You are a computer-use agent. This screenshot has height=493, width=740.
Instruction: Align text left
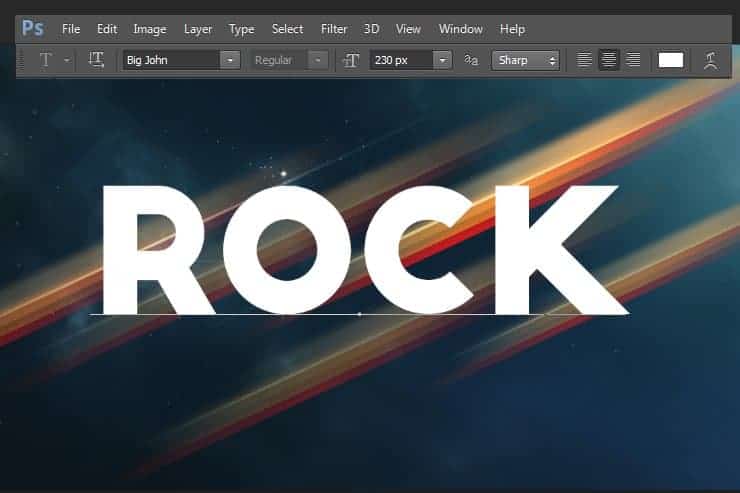(x=584, y=60)
